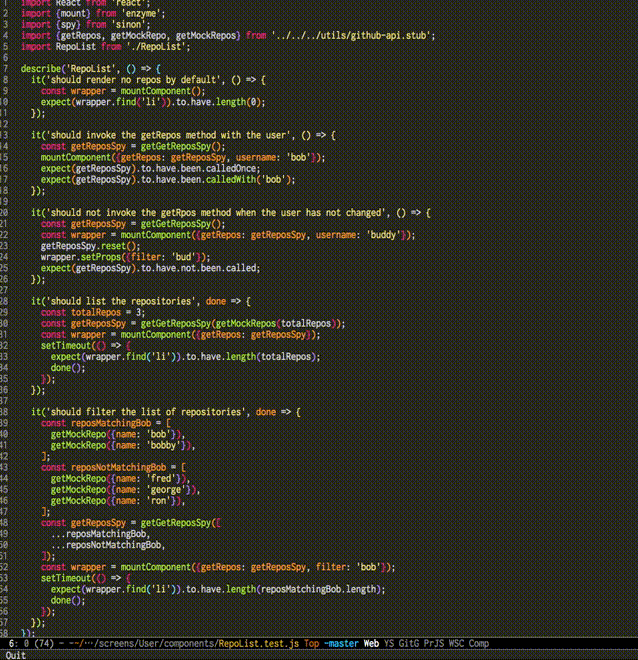Toggle the GitG minor mode indicator
This screenshot has height=660, width=638.
click(409, 644)
